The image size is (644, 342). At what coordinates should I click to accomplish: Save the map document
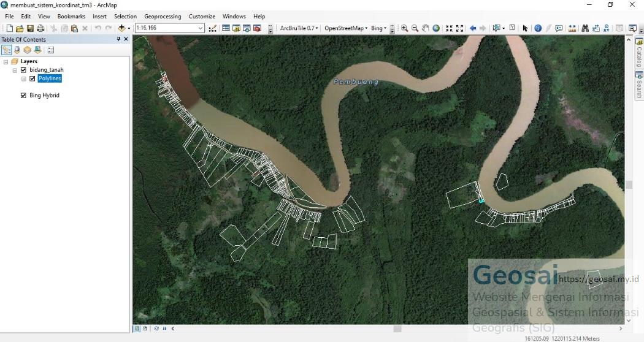tap(30, 28)
